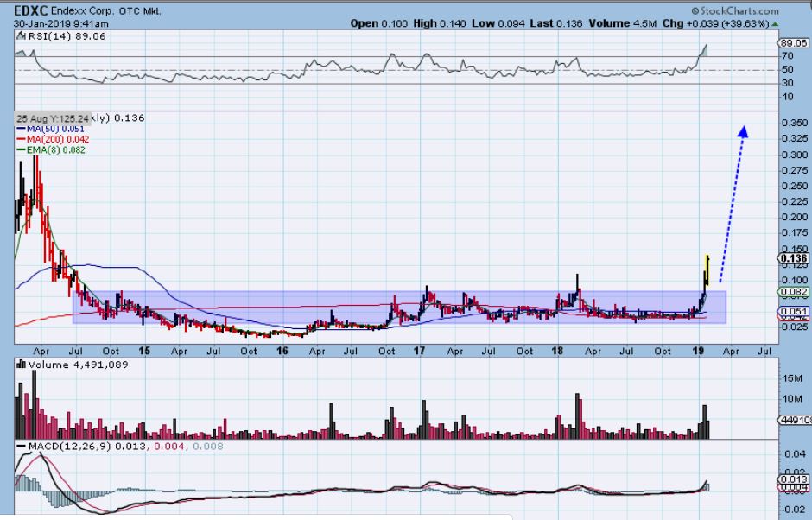Click the RSI 30 axis level label
The height and width of the screenshot is (520, 812).
[x=787, y=83]
